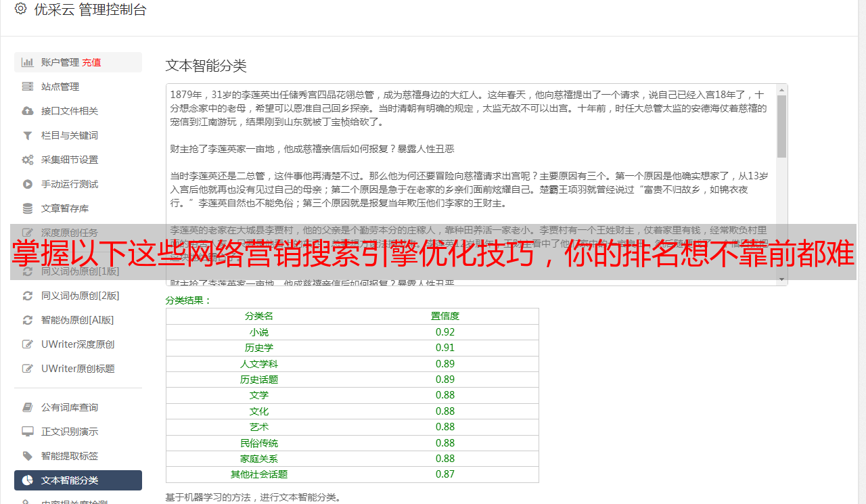Select the 0.89 value in 历史话题 row
Viewport: 866px width, 504px height.
[445, 380]
